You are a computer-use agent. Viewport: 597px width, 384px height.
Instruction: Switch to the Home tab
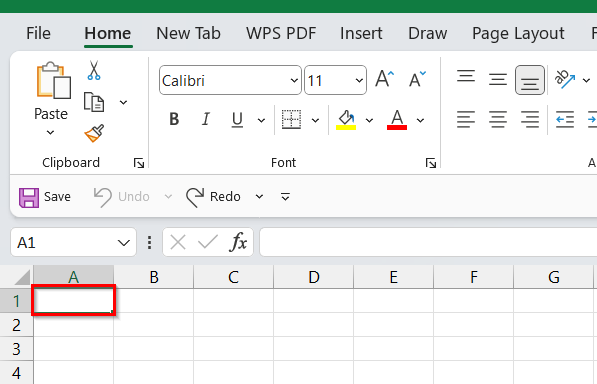108,33
